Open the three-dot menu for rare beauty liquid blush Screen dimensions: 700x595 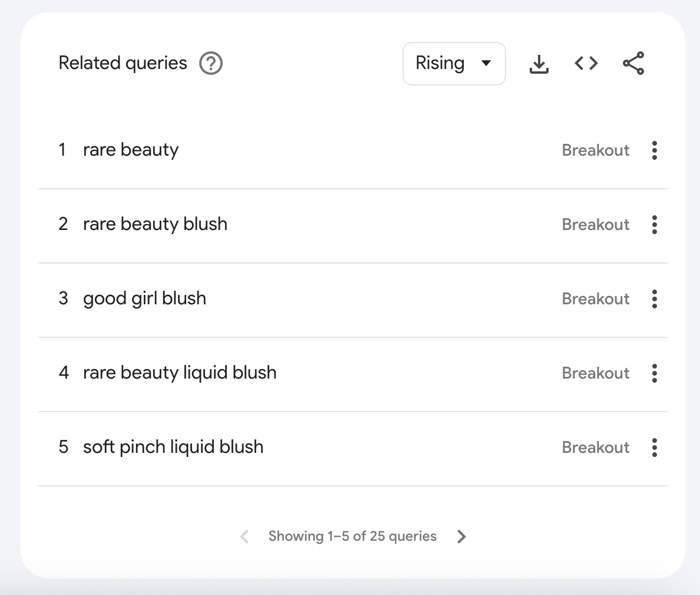654,373
